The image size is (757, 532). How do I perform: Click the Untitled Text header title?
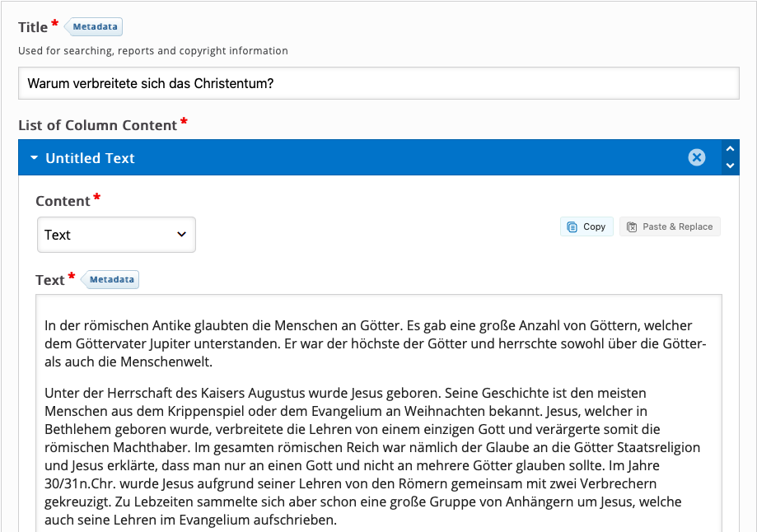click(90, 158)
